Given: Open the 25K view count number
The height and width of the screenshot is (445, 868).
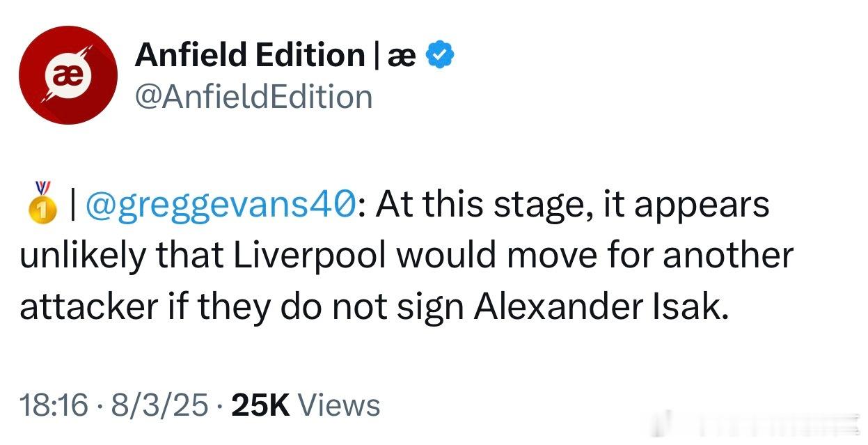Looking at the screenshot, I should [260, 405].
